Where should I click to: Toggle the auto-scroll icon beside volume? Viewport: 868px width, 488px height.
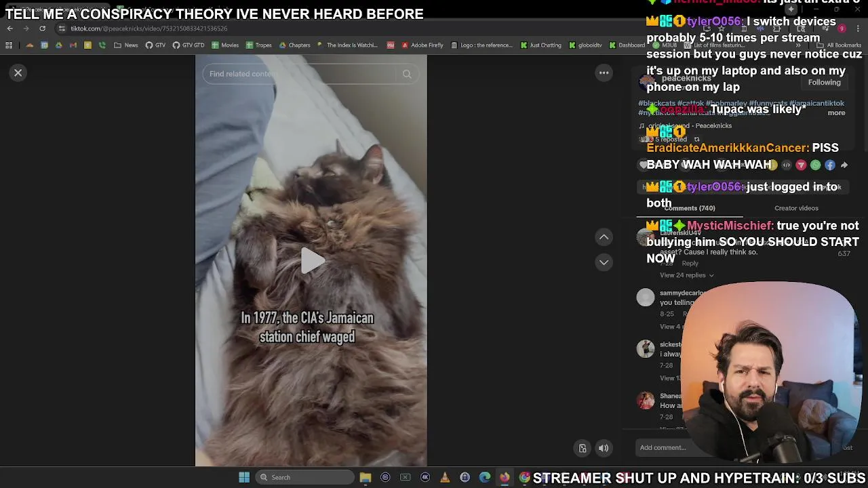point(582,448)
